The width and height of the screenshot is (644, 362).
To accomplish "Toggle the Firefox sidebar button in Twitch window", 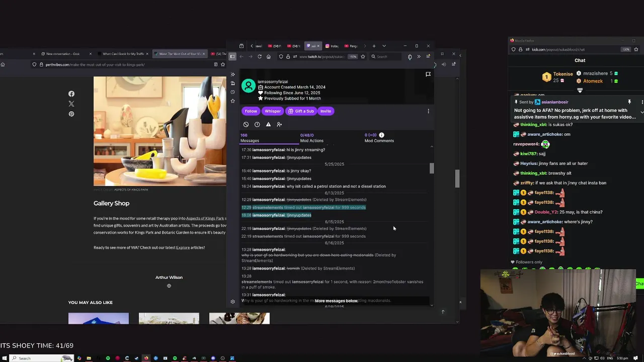I will [232, 56].
